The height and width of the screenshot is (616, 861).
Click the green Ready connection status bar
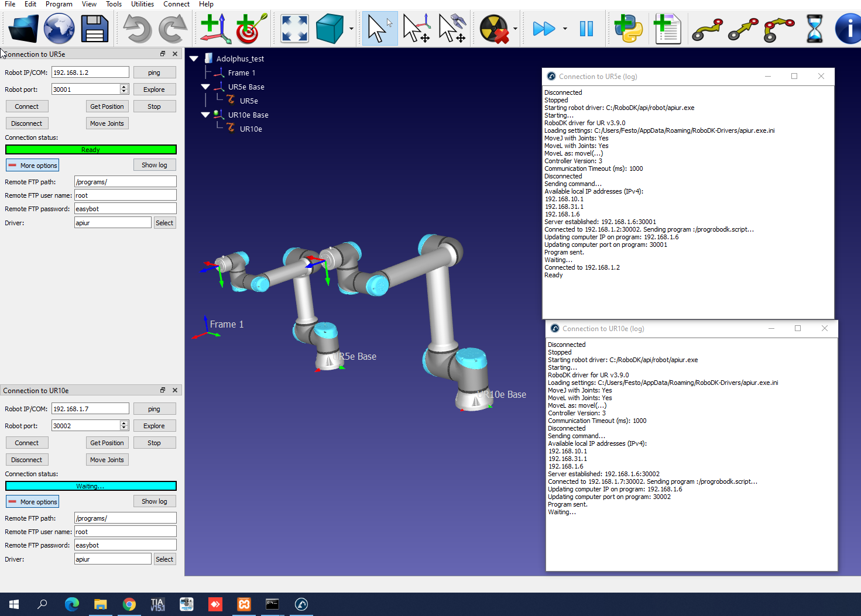click(91, 150)
